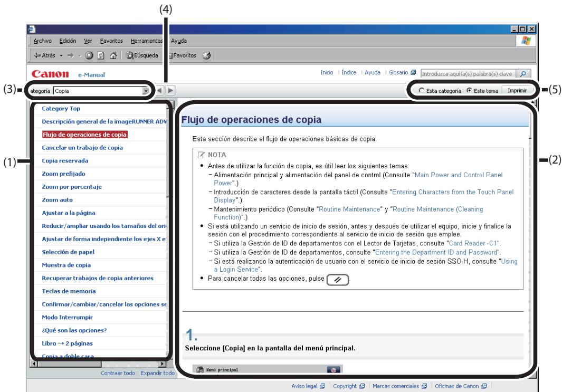Screen dimensions: 562x392
Task: Select the 'Esta categoría' radio button
Action: click(x=421, y=91)
